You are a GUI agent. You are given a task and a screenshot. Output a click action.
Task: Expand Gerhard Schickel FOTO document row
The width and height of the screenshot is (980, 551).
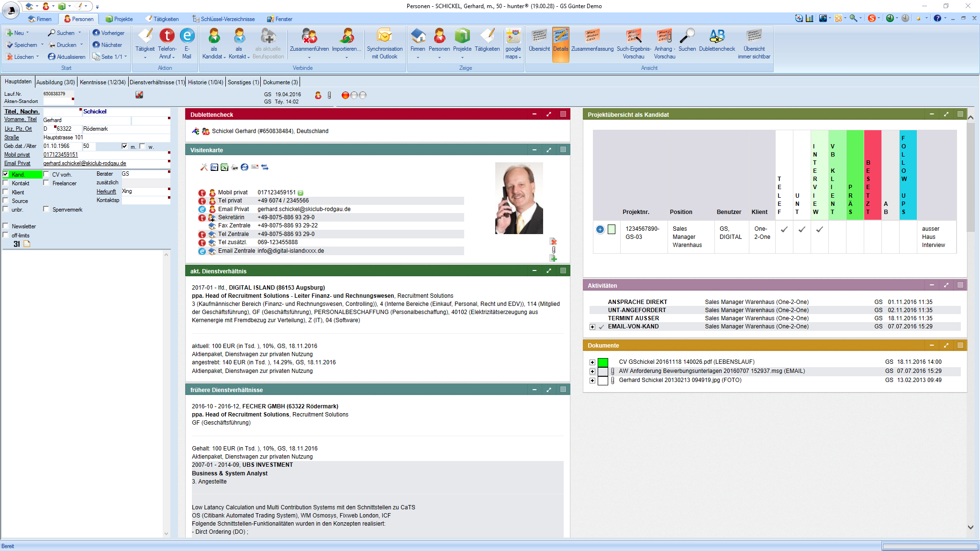(x=592, y=381)
